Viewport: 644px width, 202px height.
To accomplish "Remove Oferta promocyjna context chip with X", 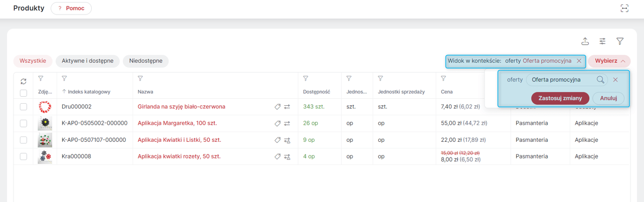I will click(x=579, y=61).
